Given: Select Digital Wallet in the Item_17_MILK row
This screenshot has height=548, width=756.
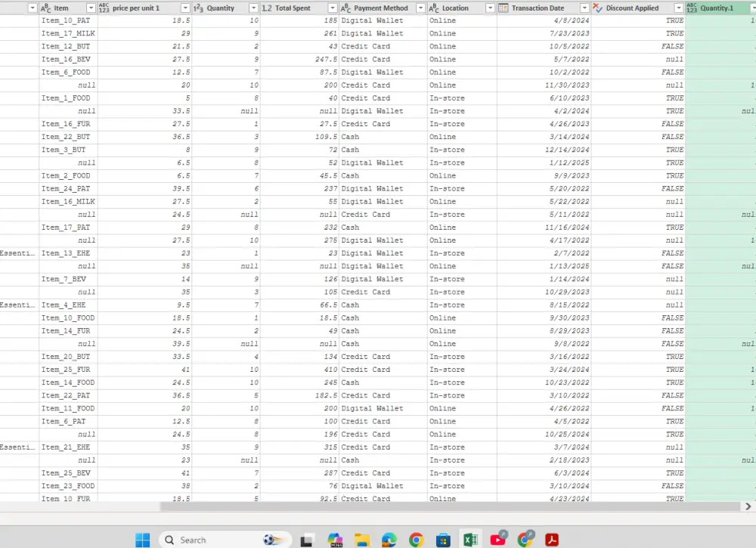Looking at the screenshot, I should (383, 33).
